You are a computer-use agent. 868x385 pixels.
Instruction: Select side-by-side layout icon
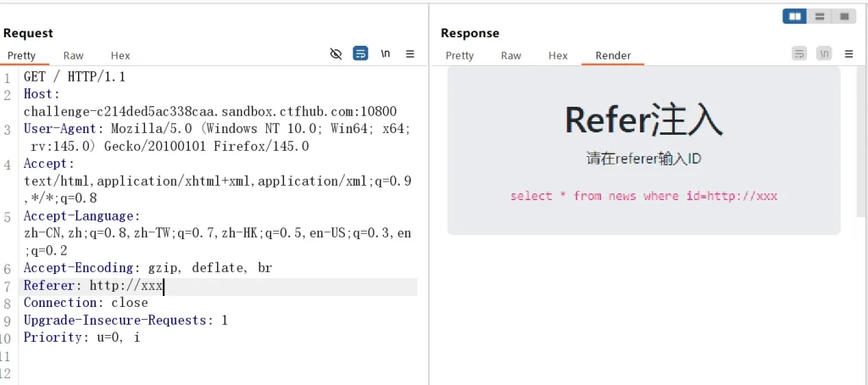[795, 16]
